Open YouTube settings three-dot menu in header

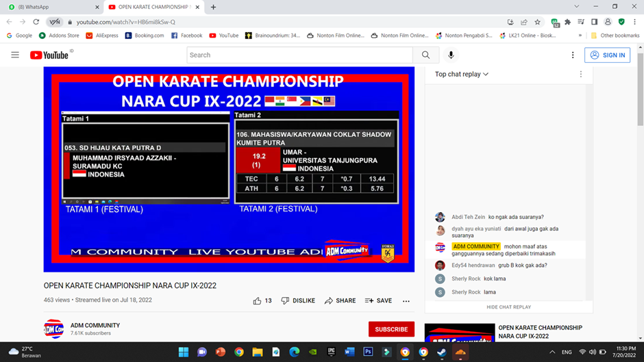(573, 55)
